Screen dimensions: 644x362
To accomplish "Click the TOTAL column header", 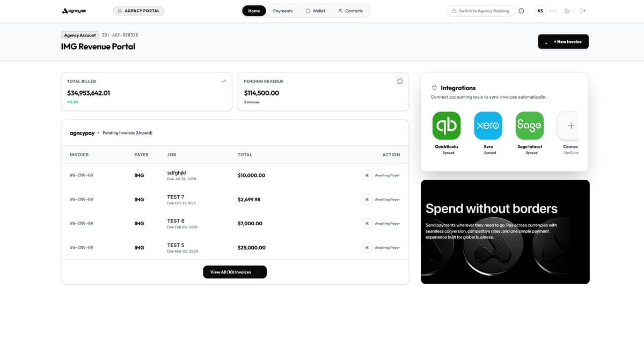I will [245, 154].
